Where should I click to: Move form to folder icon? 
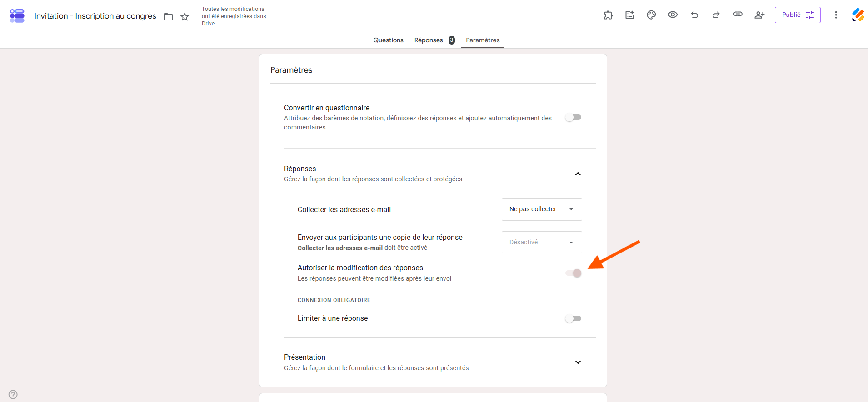(169, 17)
